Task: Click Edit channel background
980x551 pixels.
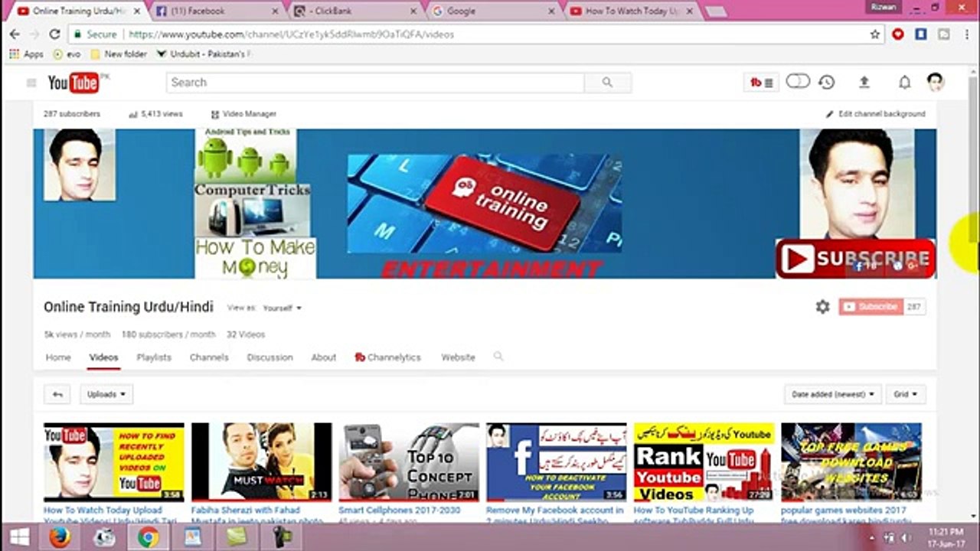Action: coord(876,114)
